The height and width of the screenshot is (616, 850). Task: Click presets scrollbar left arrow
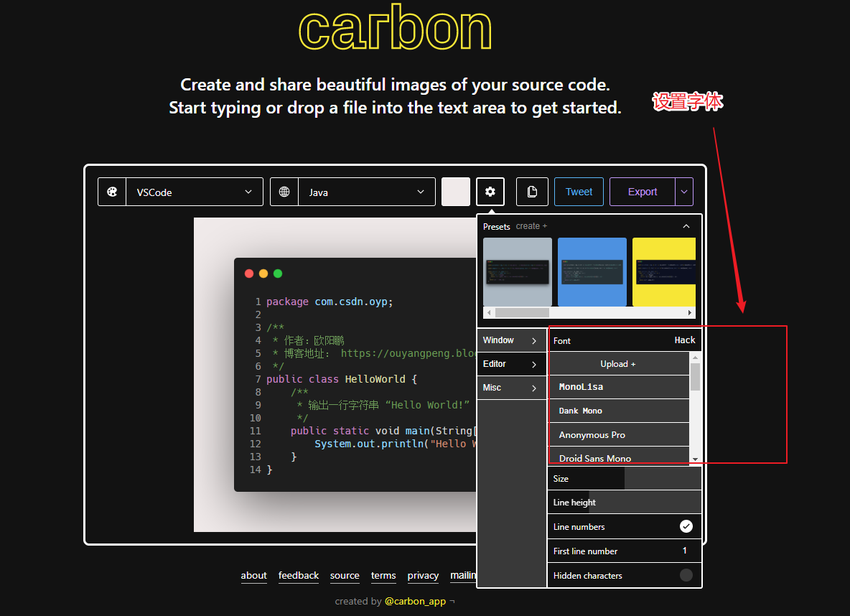(x=489, y=313)
